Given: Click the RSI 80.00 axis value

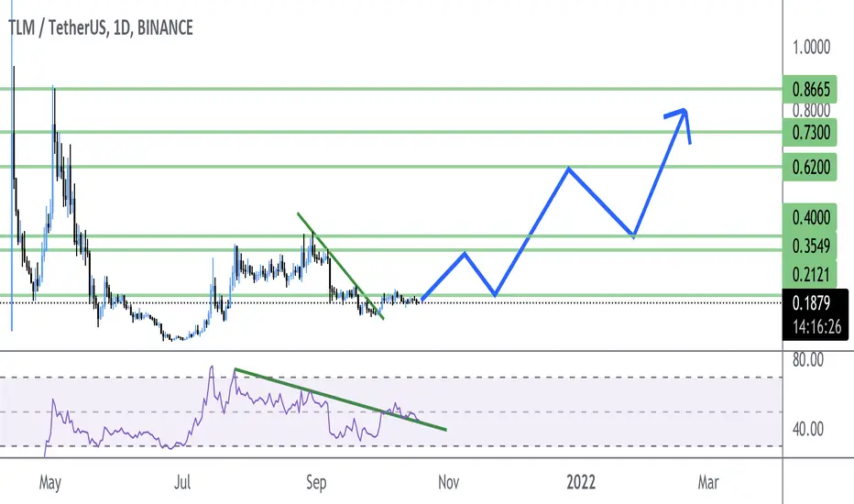Looking at the screenshot, I should click(807, 359).
